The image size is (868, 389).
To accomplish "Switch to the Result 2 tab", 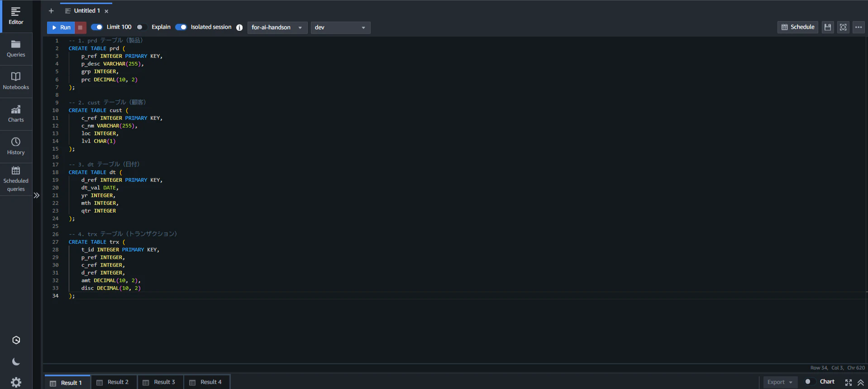I will coord(113,382).
